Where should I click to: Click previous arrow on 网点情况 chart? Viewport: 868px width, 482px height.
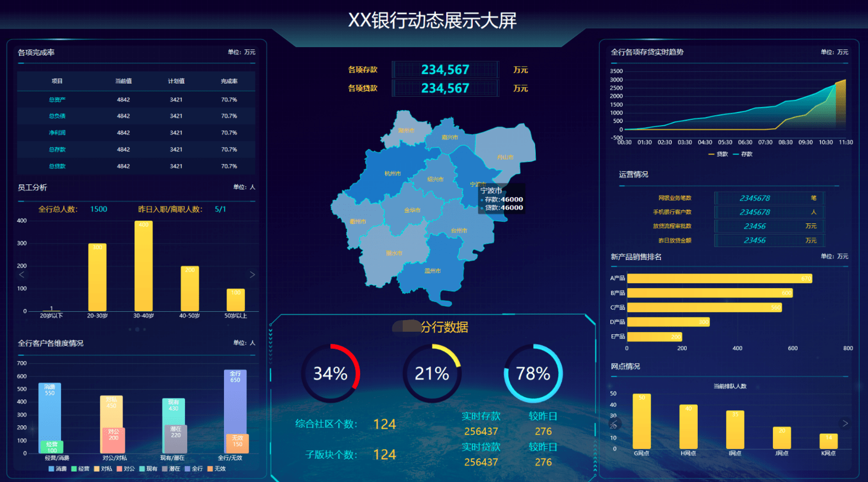tap(615, 423)
